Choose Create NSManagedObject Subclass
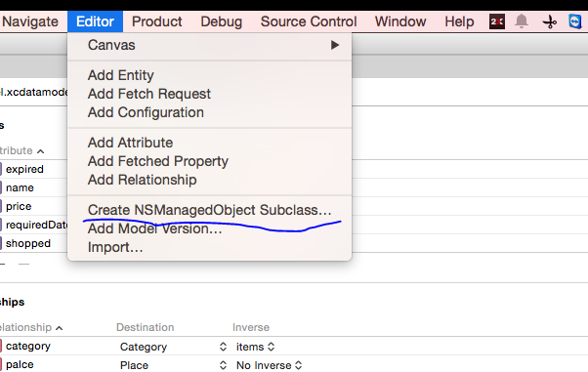Viewport: 588px width, 372px height. pyautogui.click(x=210, y=210)
